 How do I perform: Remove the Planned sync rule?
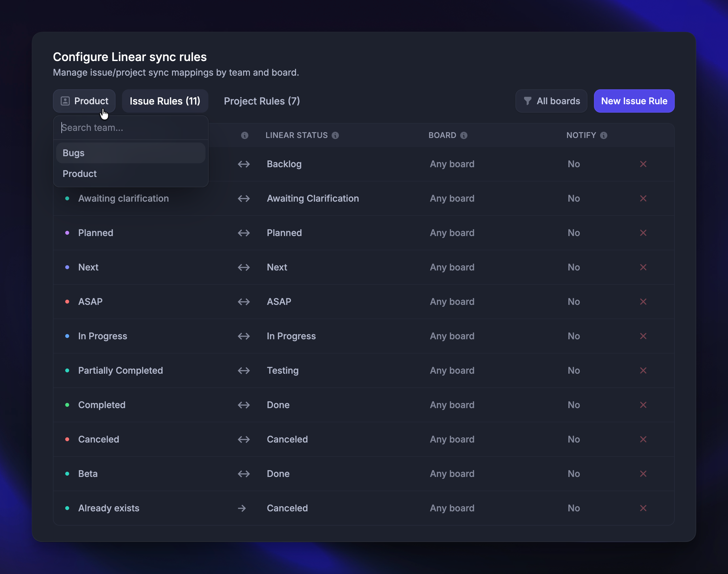point(643,233)
